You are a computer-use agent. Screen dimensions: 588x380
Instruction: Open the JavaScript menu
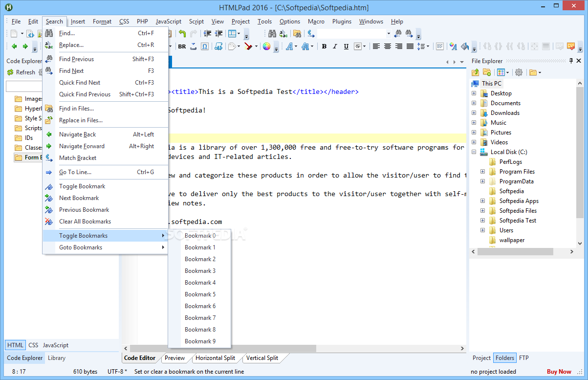pos(169,22)
